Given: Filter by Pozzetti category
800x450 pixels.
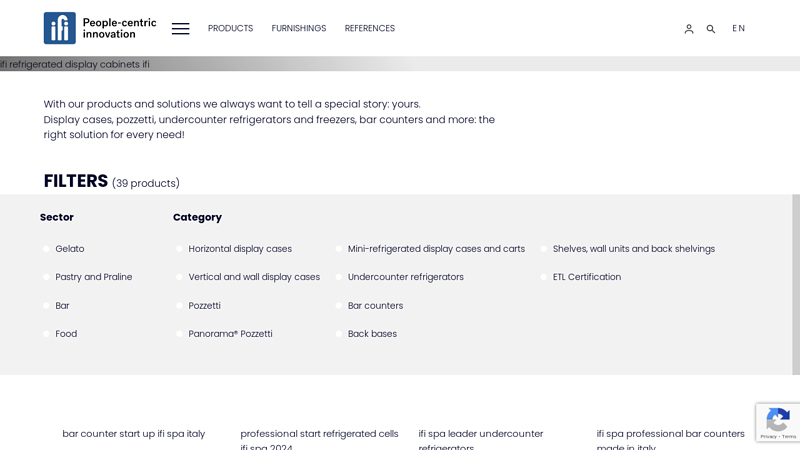Looking at the screenshot, I should (x=198, y=306).
